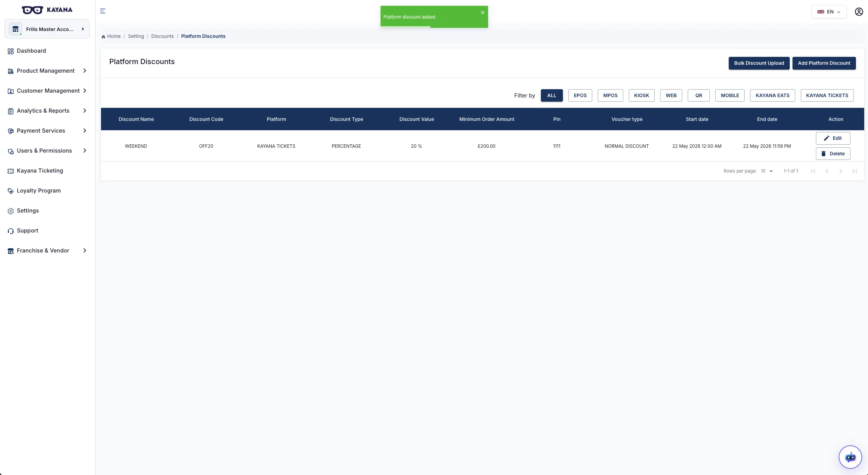Filter discounts by KAYANA EATS
This screenshot has height=475, width=868.
(773, 95)
